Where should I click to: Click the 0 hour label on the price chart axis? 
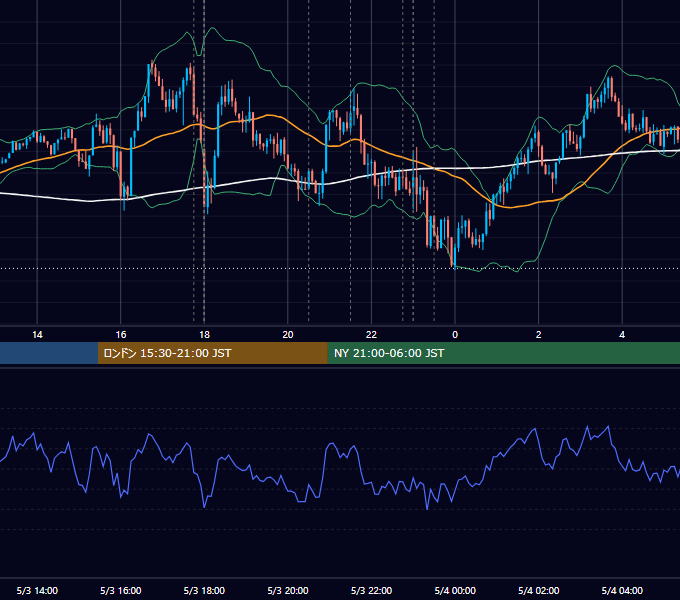(455, 335)
